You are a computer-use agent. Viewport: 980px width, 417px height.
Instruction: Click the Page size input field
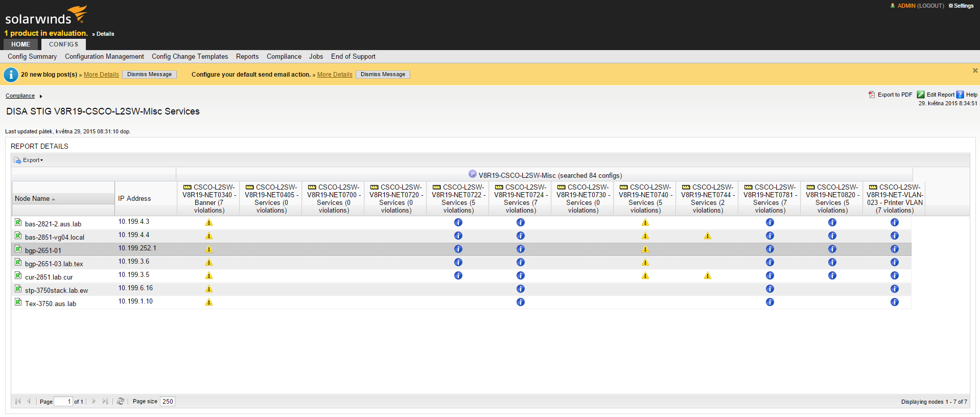coord(168,401)
